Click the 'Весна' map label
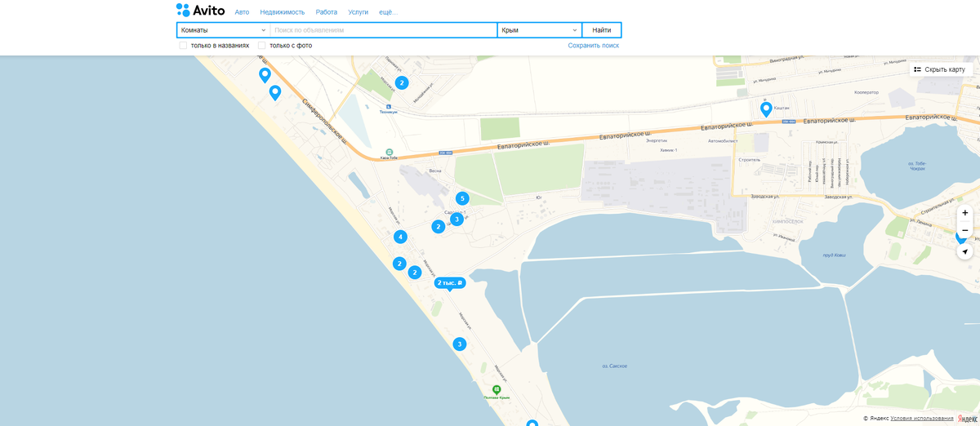Image resolution: width=980 pixels, height=426 pixels. (x=435, y=171)
